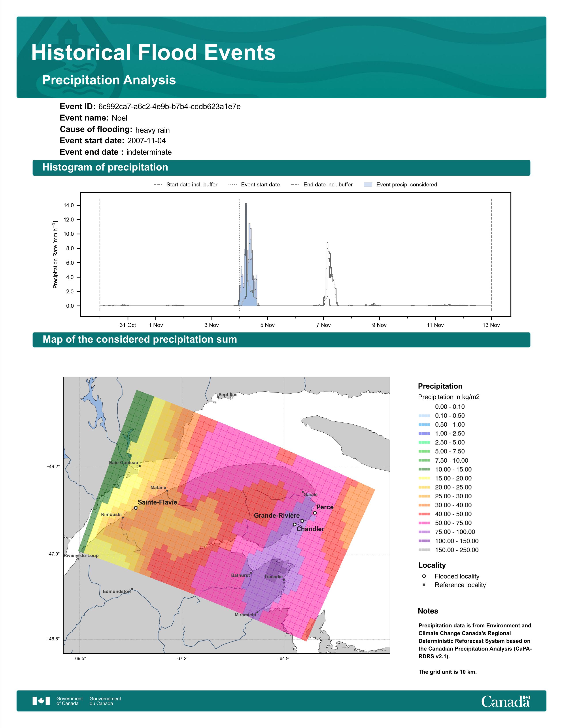Click the Historical Flood Events title
Viewport: 563px width, 728px height.
153,52
